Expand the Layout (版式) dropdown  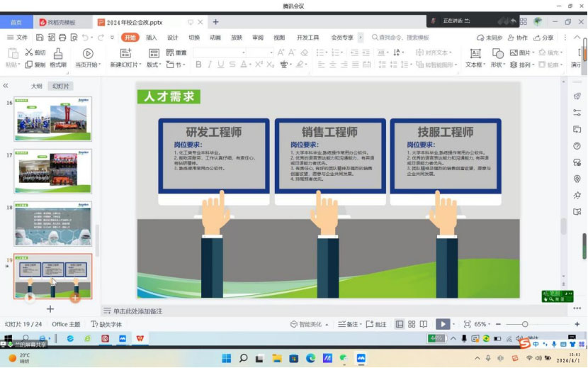point(153,65)
